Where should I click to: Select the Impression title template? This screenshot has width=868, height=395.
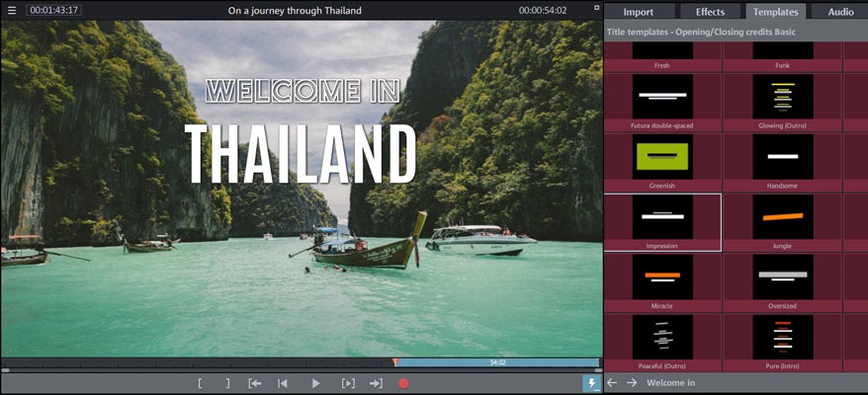pos(662,222)
